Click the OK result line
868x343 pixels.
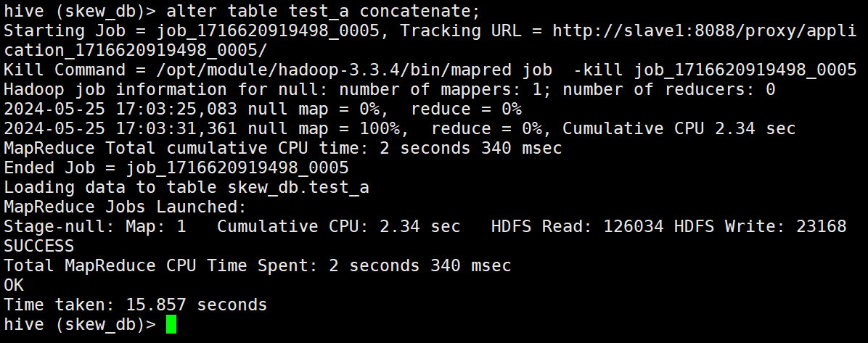point(14,285)
